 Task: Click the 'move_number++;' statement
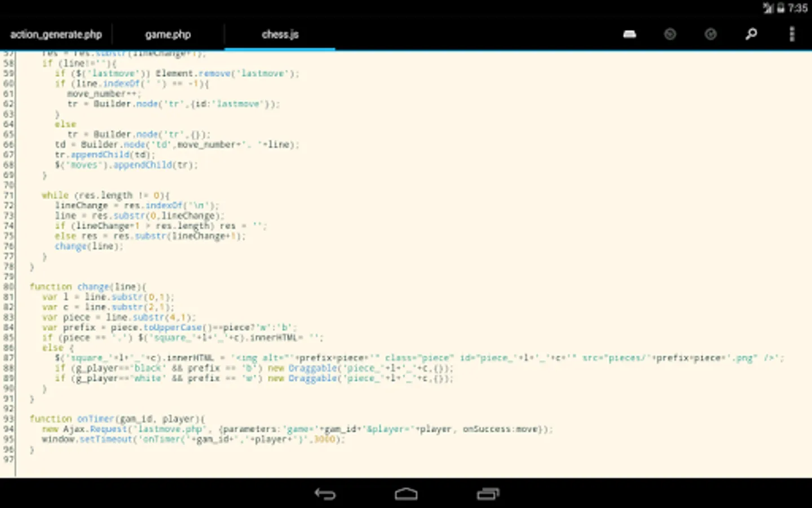pos(104,94)
